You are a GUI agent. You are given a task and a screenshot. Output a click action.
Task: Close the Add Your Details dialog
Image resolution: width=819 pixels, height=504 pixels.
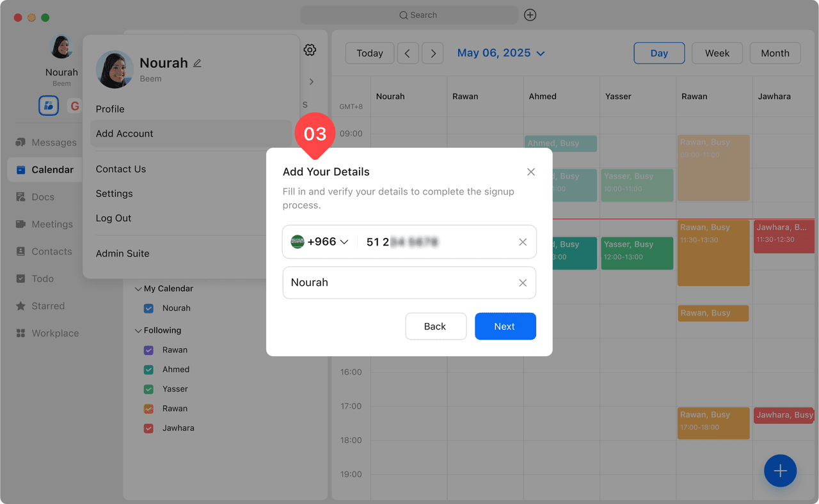(x=530, y=172)
